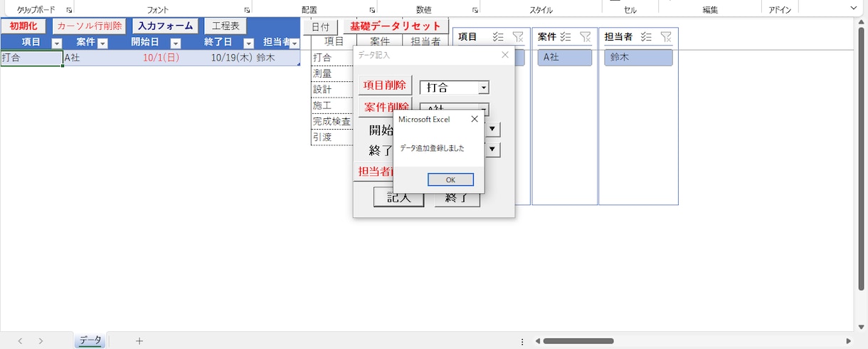Open the 終了 date dropdown arrow
This screenshot has width=868, height=349.
pyautogui.click(x=492, y=150)
